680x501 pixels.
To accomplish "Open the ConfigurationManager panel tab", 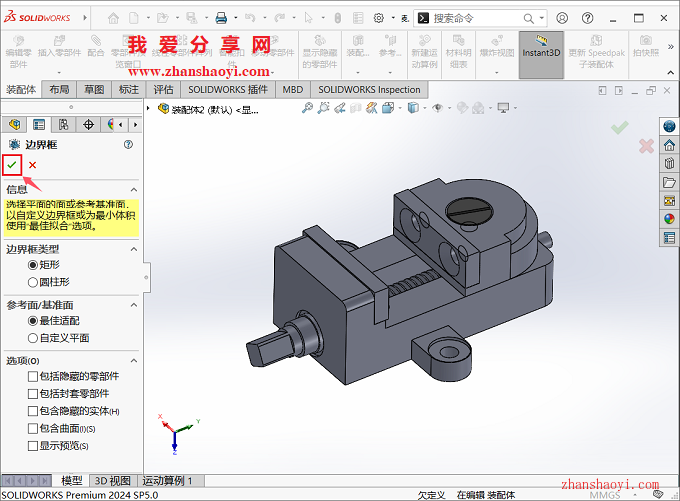I will click(x=63, y=124).
